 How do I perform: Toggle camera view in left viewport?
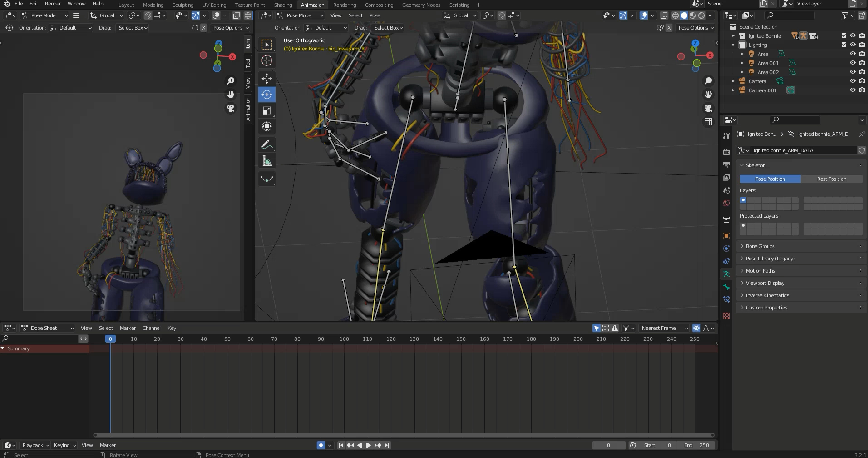click(231, 108)
